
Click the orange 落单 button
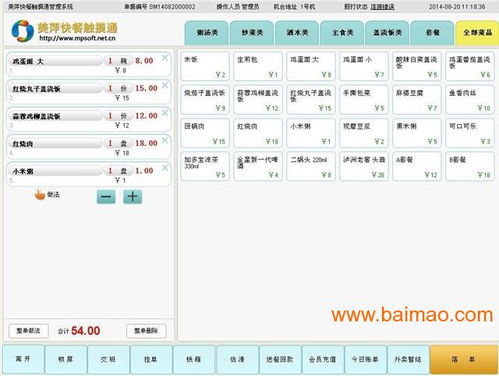click(x=464, y=359)
